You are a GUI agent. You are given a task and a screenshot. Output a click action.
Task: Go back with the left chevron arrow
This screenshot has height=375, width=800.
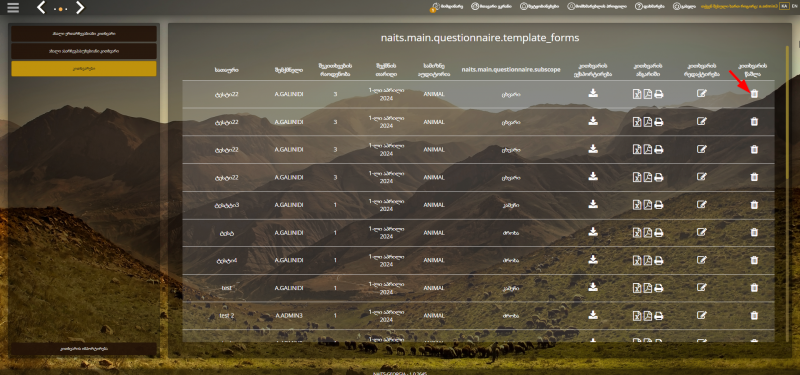click(41, 8)
